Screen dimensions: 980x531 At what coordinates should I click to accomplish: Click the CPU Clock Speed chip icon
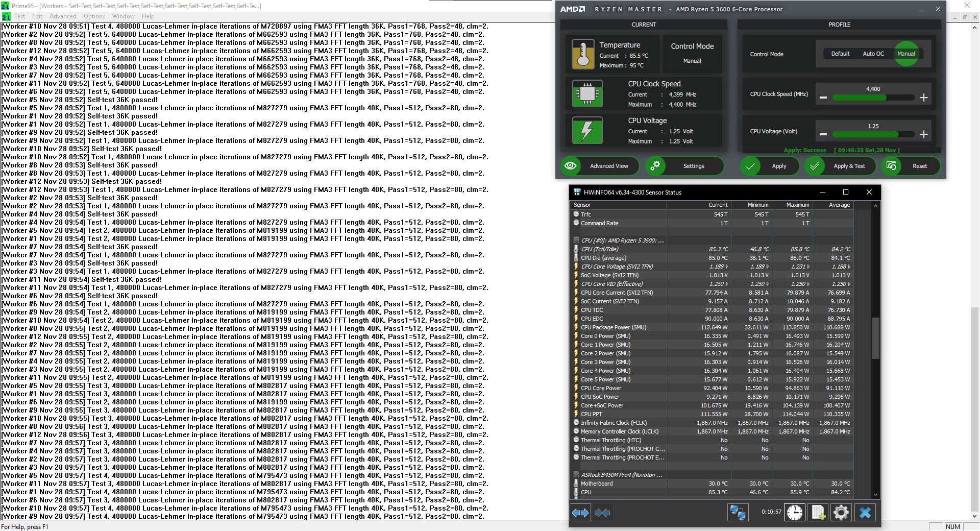point(587,93)
